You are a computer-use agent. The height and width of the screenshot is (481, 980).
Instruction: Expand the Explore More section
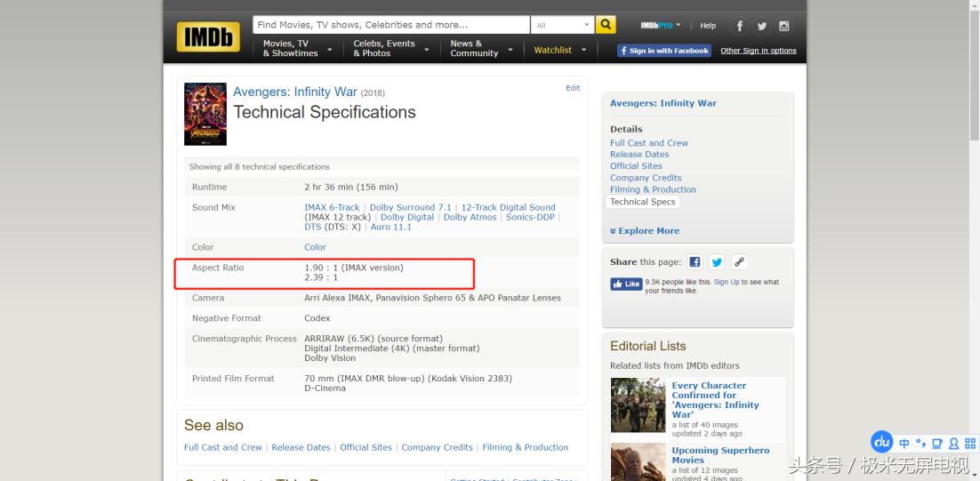[645, 231]
